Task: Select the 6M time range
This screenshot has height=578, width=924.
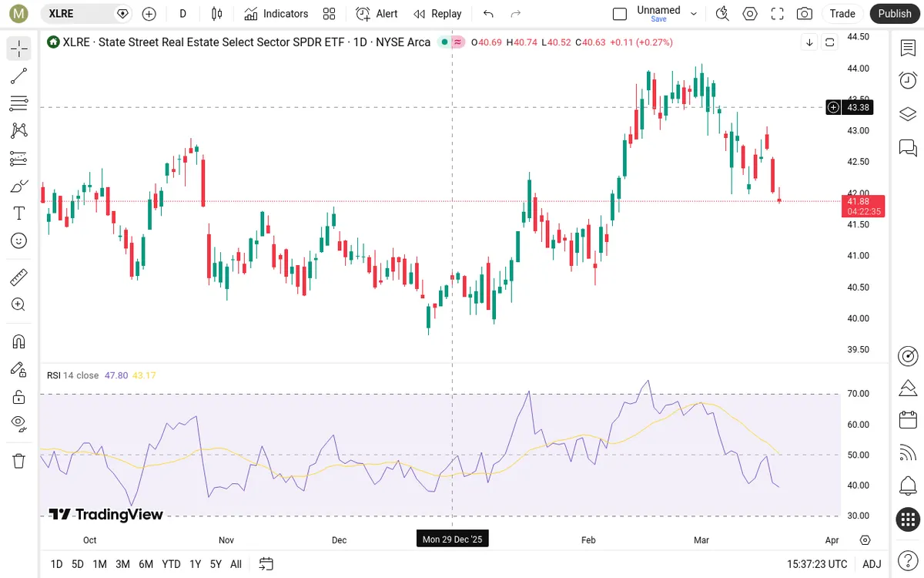Action: point(146,564)
